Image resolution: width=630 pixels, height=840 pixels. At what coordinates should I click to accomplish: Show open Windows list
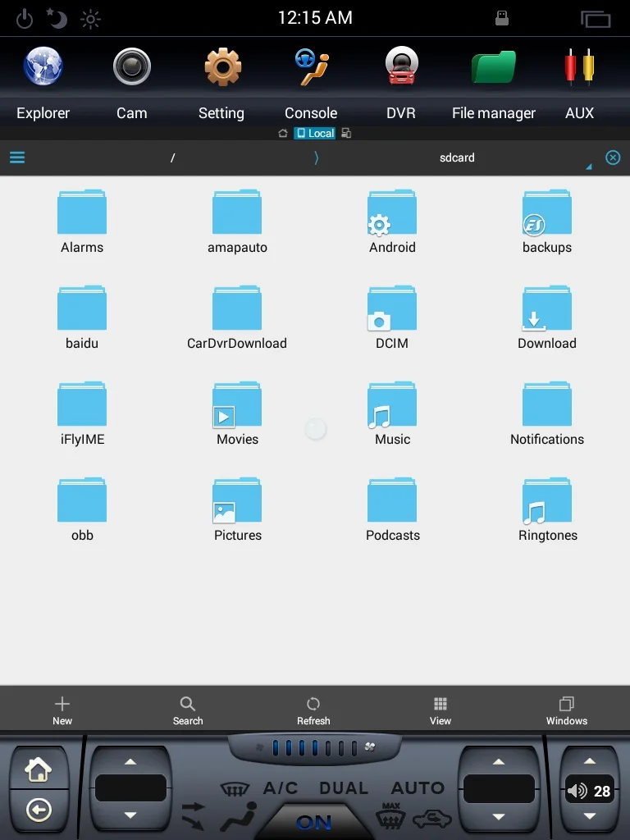[x=567, y=711]
